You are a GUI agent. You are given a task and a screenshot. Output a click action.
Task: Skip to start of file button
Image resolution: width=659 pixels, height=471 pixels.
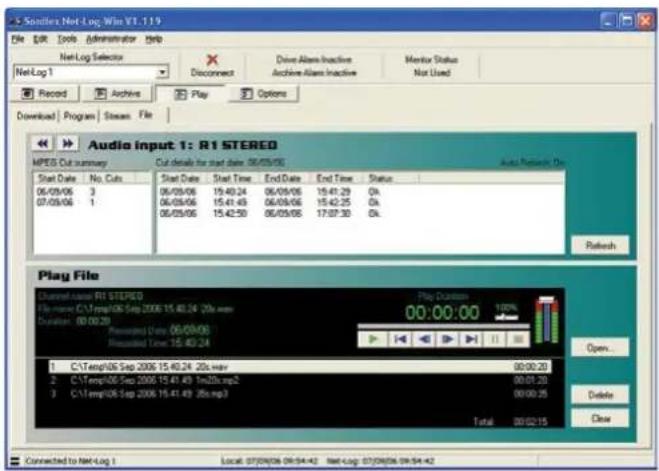click(400, 339)
